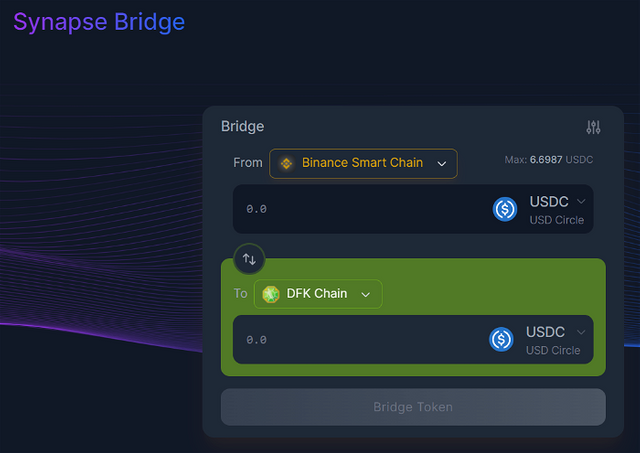Click the DFK Chain logo icon

pos(270,294)
